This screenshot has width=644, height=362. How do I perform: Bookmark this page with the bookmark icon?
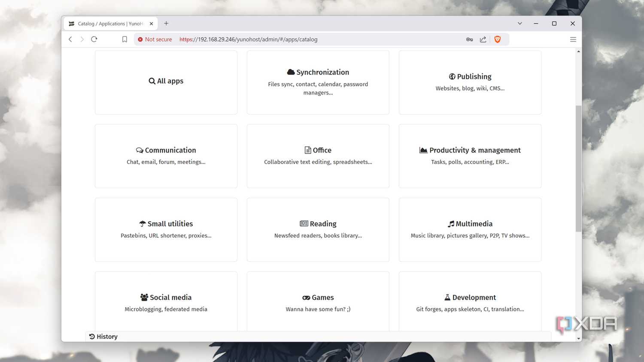coord(125,39)
